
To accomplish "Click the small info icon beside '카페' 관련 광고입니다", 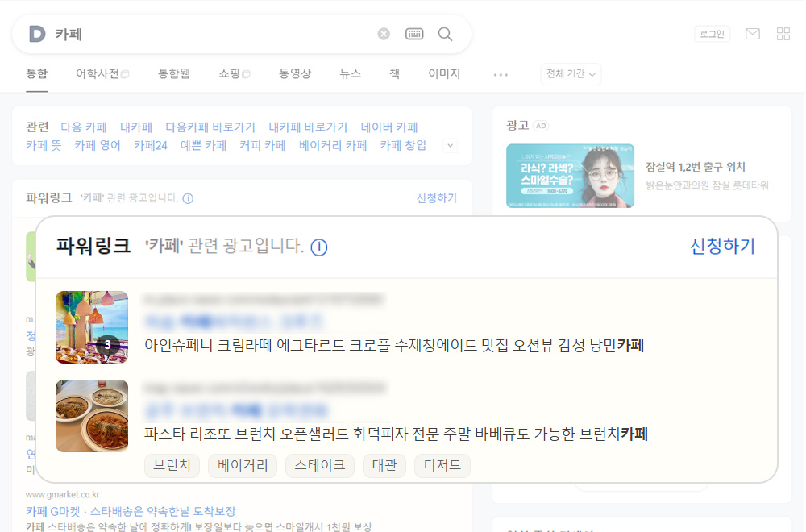I will click(188, 198).
